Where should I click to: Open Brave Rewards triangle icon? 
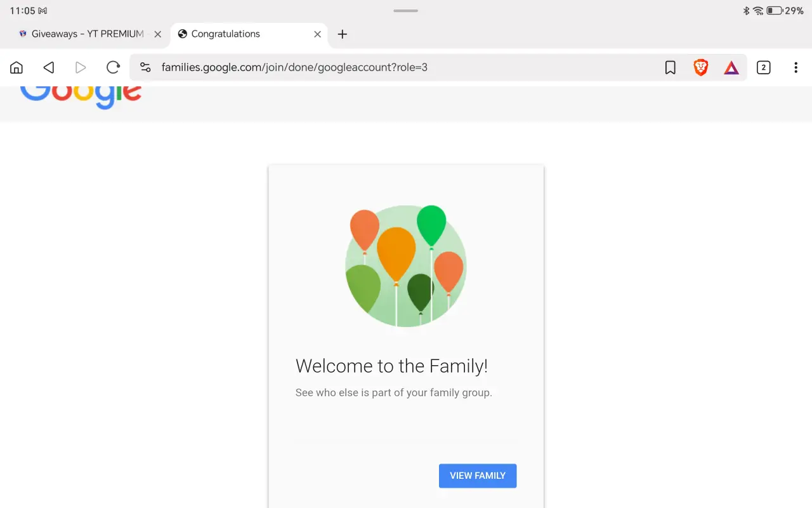[x=731, y=67]
